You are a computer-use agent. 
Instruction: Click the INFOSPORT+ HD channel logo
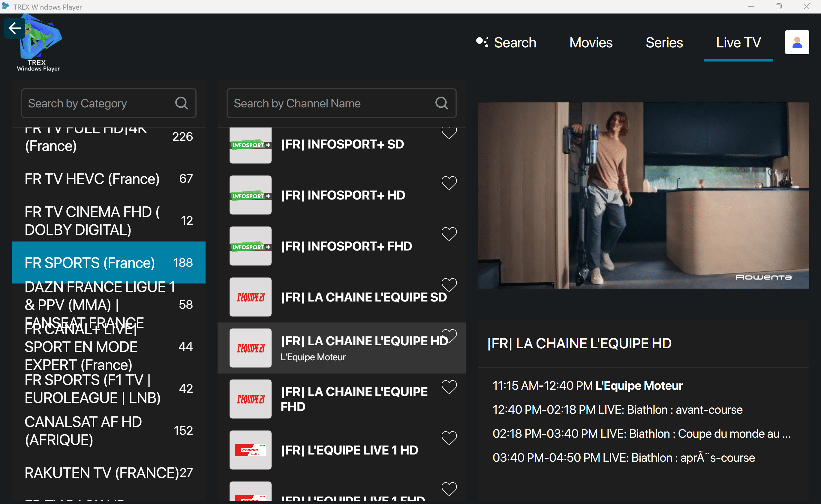pos(250,195)
